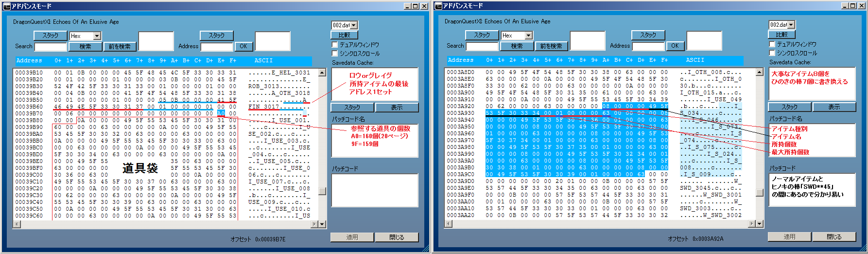Viewport: 868px width, 254px height.
Task: Click the vertical scrollbar thumb in left hex view
Action: (322, 191)
